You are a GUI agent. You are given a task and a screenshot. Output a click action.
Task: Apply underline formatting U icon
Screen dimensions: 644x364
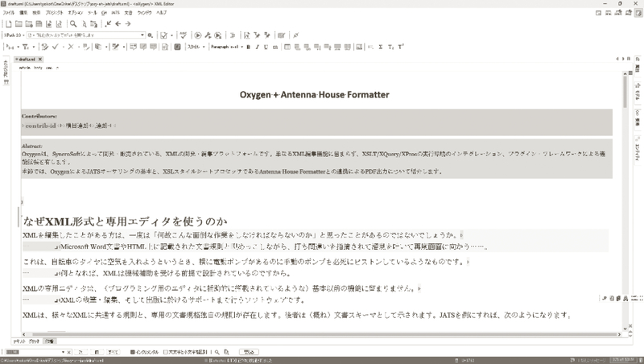(266, 47)
